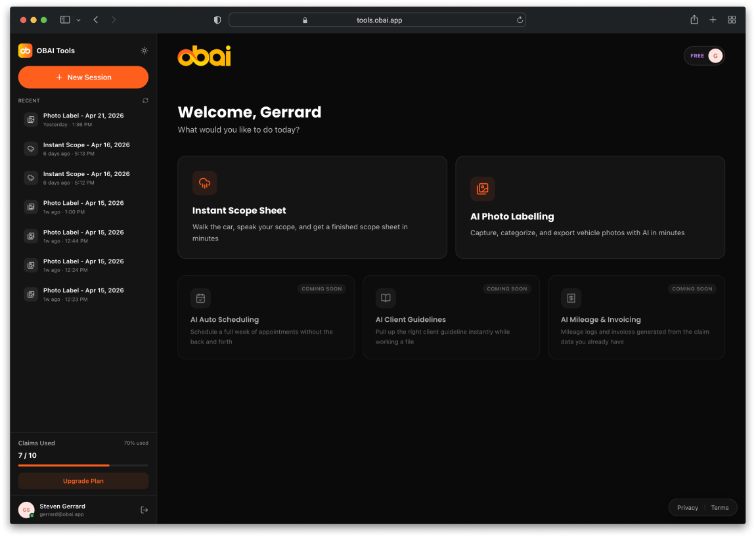This screenshot has height=538, width=756.
Task: Click the photo icon of the 1:00 PM session
Action: click(x=31, y=207)
